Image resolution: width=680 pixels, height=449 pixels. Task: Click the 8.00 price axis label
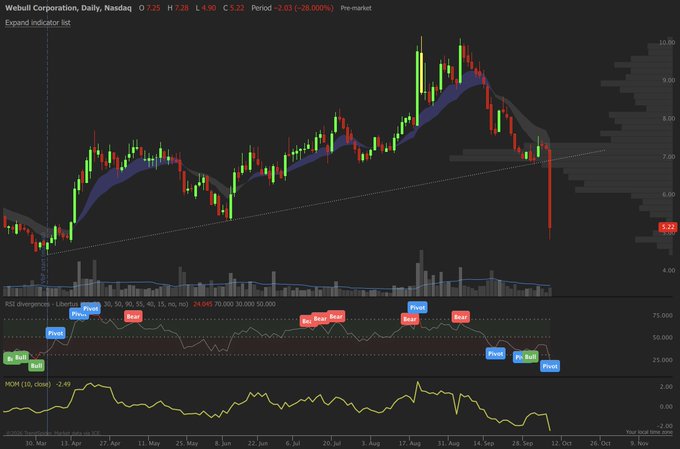668,118
